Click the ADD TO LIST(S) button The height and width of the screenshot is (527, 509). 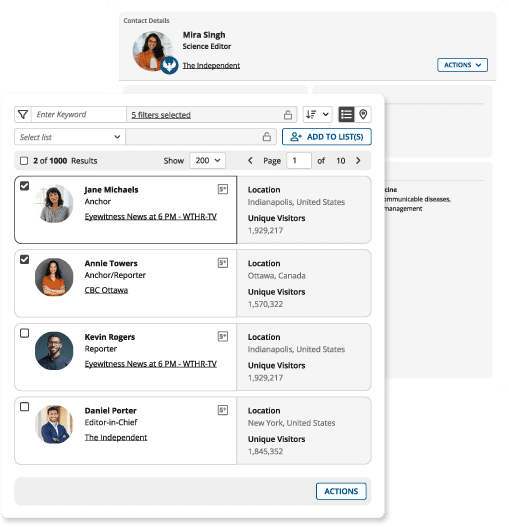pyautogui.click(x=327, y=137)
